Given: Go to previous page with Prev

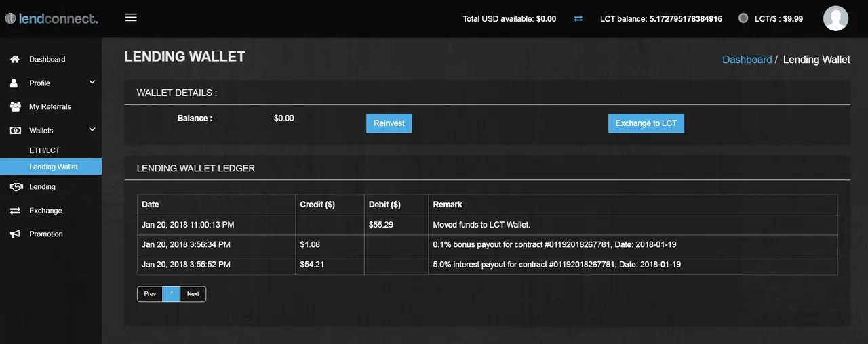Looking at the screenshot, I should (x=150, y=294).
